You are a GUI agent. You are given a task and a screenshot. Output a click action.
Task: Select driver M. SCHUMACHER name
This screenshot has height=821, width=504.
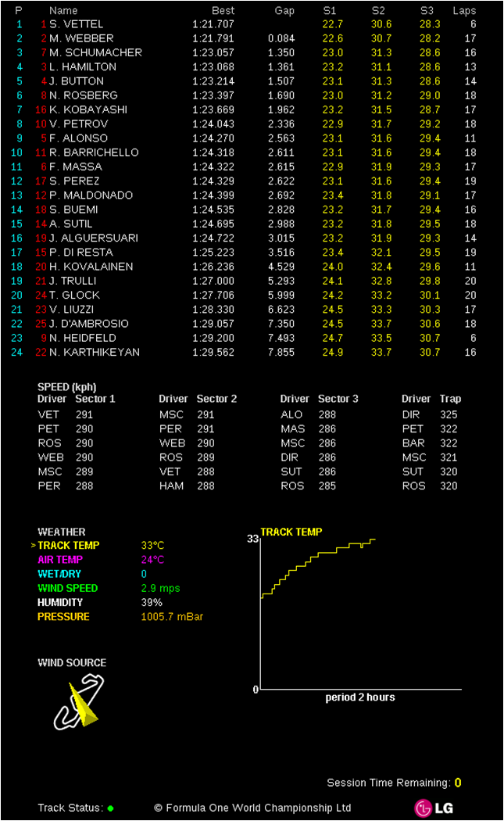click(x=96, y=52)
